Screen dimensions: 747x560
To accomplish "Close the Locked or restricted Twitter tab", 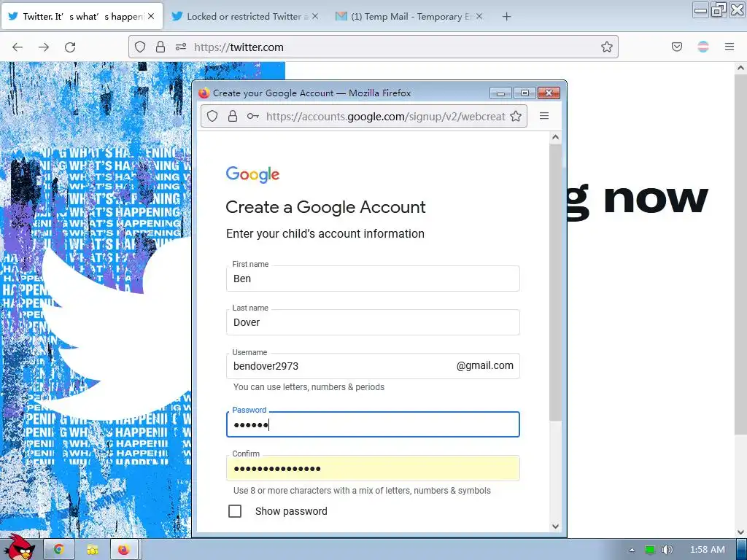I will tap(315, 16).
